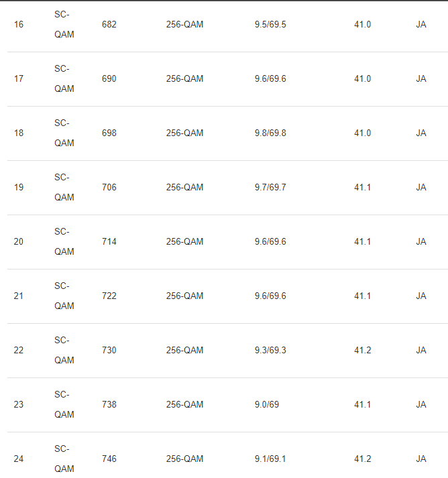Click the 9.7/69.7 power value

point(270,188)
